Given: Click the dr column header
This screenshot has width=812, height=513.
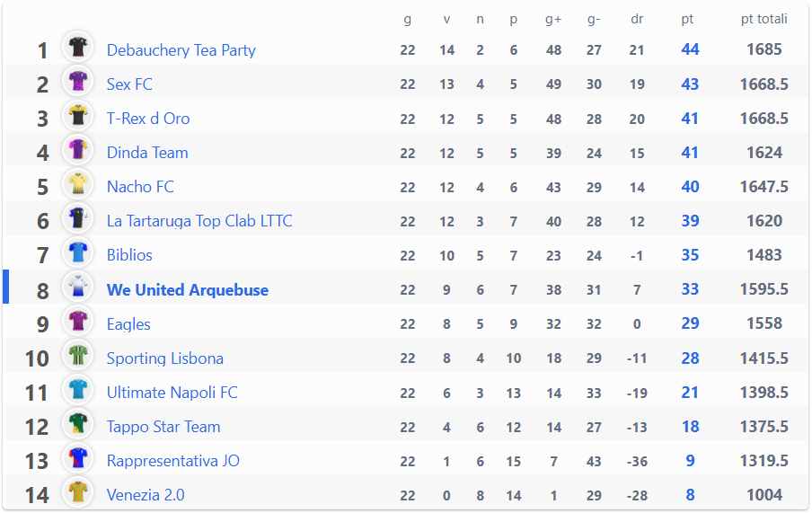Looking at the screenshot, I should 637,19.
